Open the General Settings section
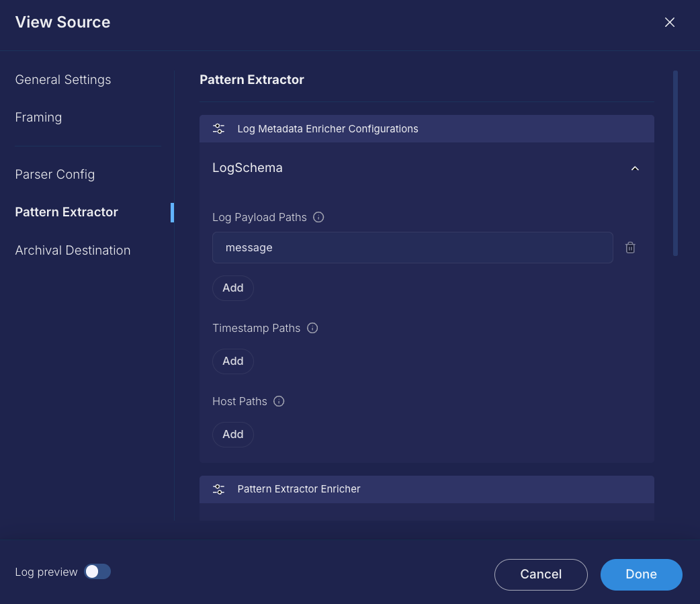700x604 pixels. click(63, 79)
